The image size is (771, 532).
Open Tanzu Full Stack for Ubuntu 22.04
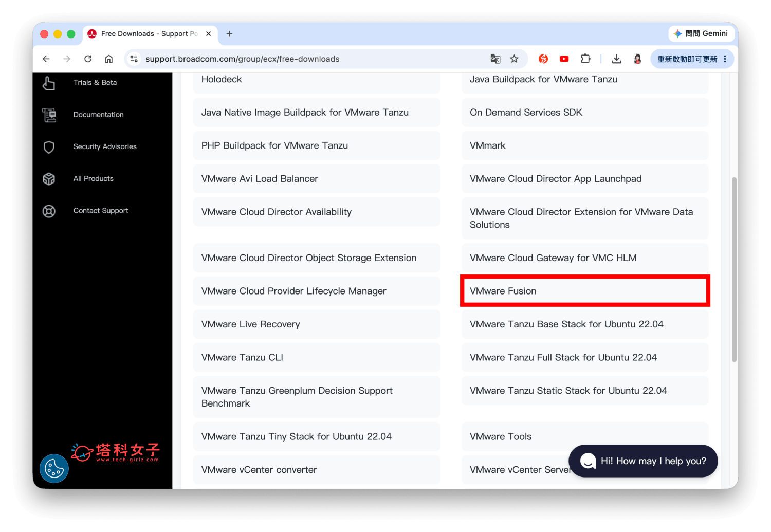585,357
